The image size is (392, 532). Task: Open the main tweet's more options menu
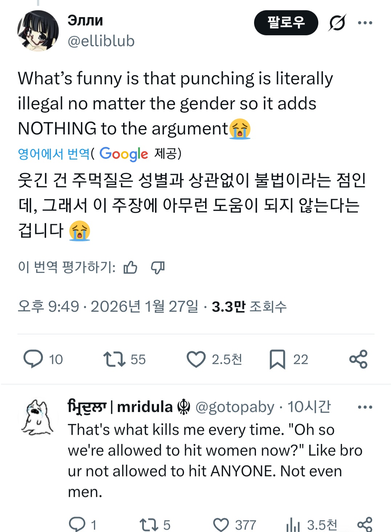click(x=365, y=23)
